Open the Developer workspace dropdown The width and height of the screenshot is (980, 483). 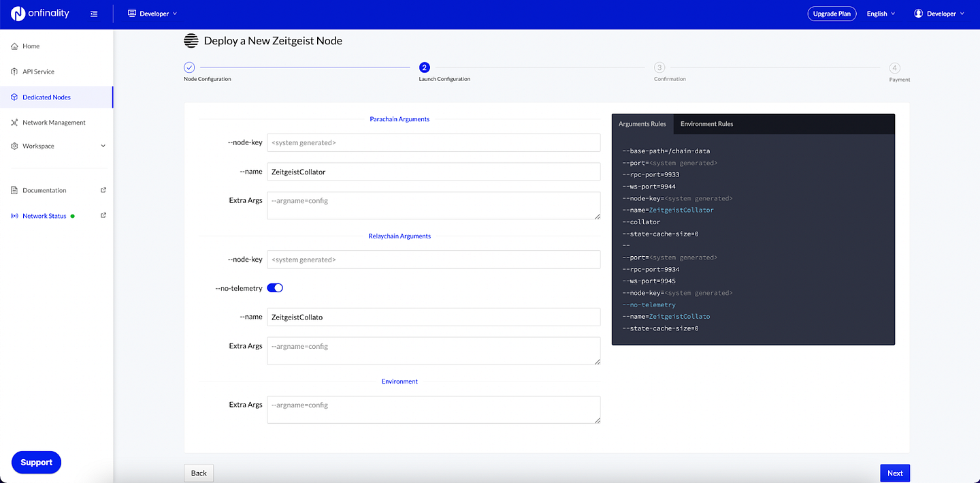tap(152, 14)
